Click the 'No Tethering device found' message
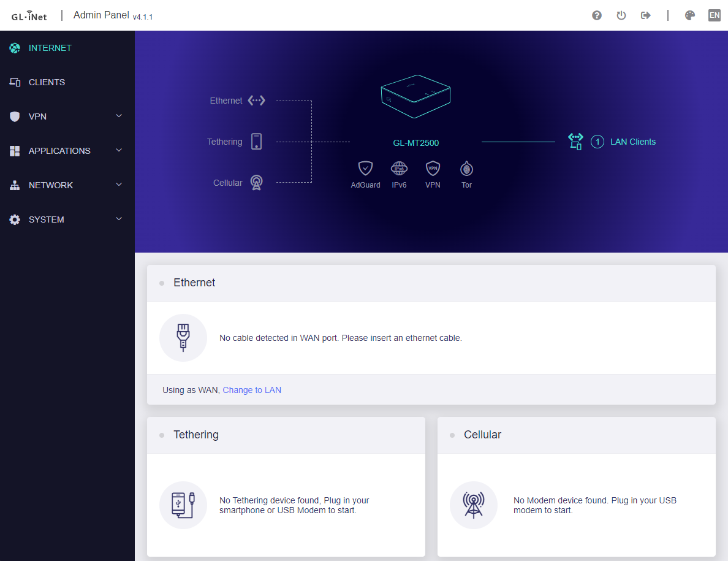Screen dimensions: 728x561 tap(294, 505)
